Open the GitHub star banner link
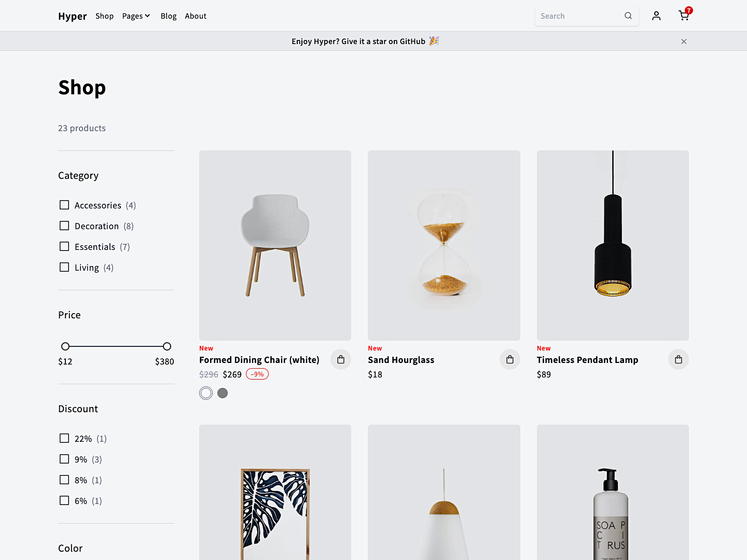Image resolution: width=747 pixels, height=560 pixels. 365,41
